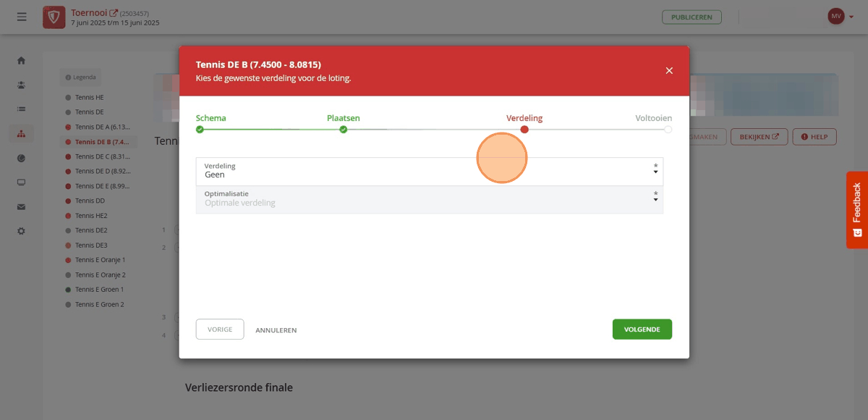Open the settings gear icon in the sidebar
The image size is (868, 420).
(22, 231)
